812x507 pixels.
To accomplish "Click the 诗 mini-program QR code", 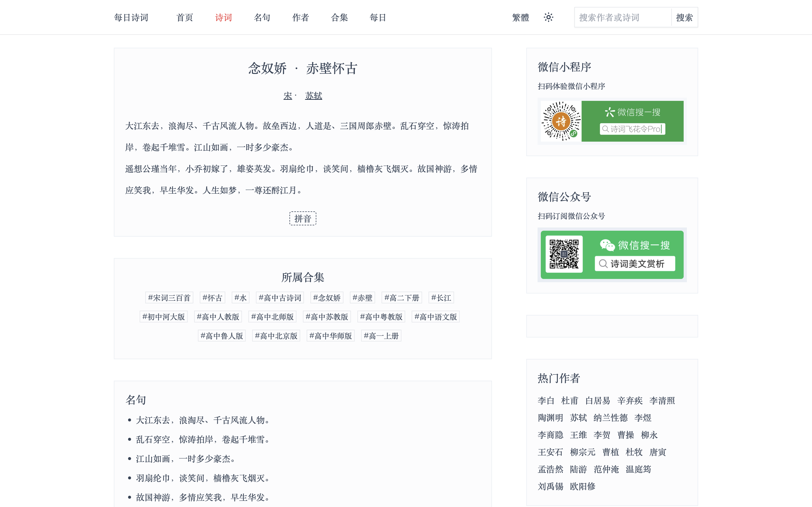I will (561, 121).
